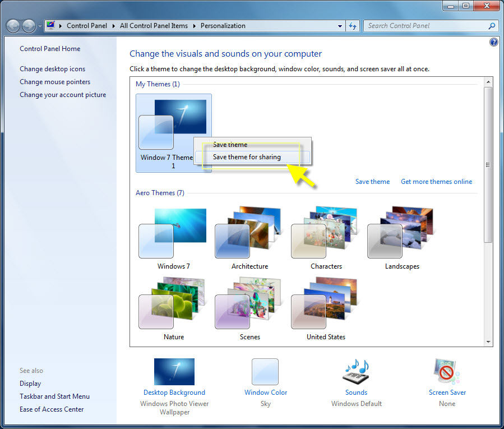This screenshot has height=429, width=504.
Task: Apply the Landscapes Aero theme
Action: coord(402,238)
